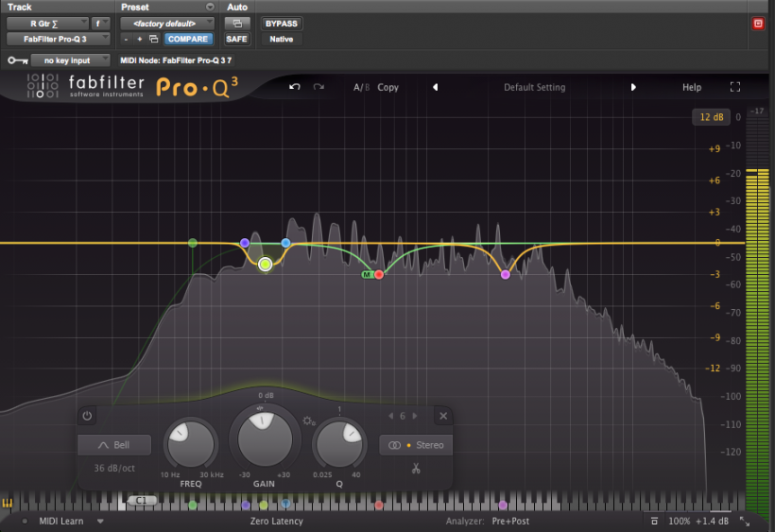Select next band arrow next to 6
Viewport: 775px width, 532px height.
pos(415,416)
